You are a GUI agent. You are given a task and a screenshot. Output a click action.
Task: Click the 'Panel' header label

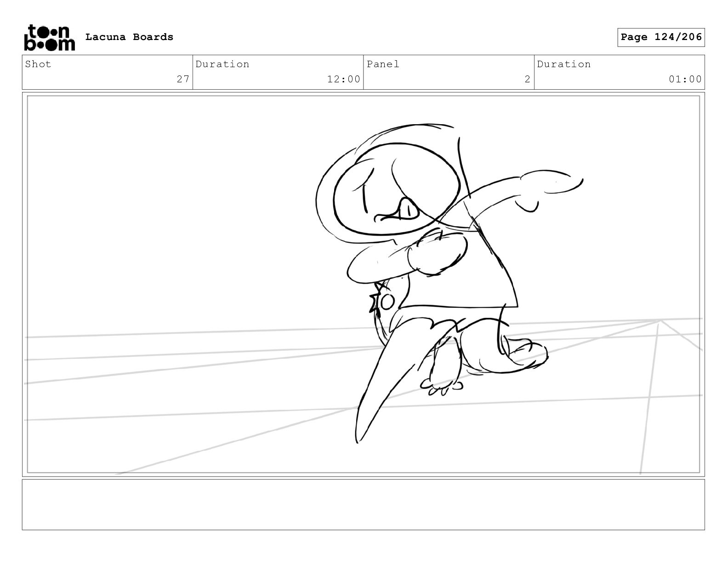tap(383, 64)
